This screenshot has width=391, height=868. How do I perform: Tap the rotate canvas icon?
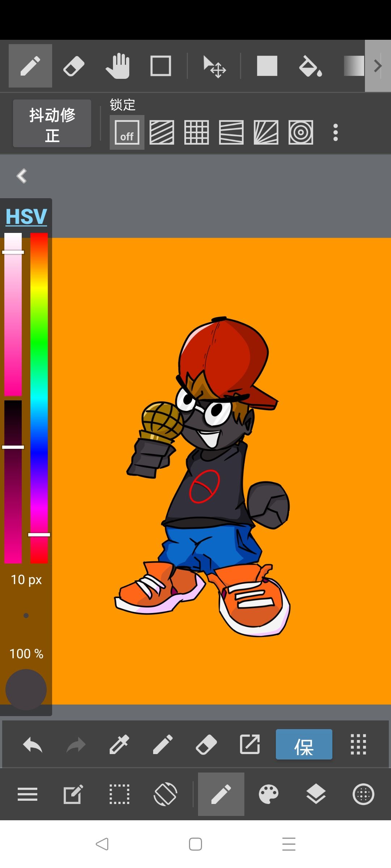click(165, 794)
